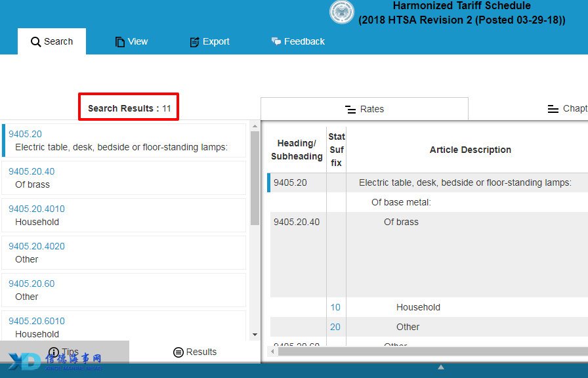Click the Feedback speech bubble icon
Screen dimensions: 588x378
tap(276, 41)
